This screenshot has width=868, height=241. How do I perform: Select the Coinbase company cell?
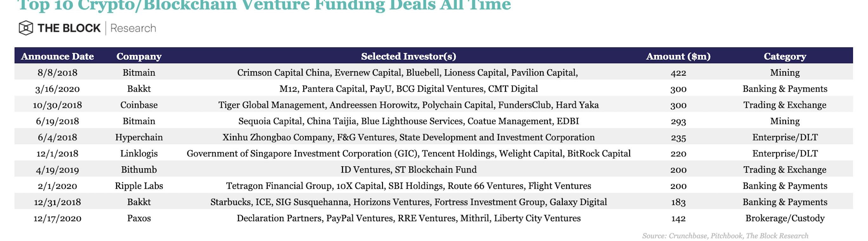click(139, 105)
